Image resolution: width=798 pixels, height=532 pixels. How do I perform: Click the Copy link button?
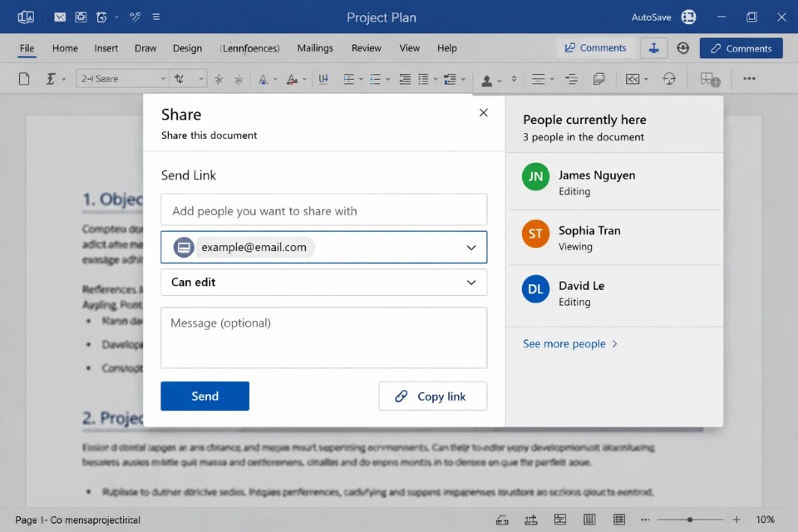pos(432,397)
